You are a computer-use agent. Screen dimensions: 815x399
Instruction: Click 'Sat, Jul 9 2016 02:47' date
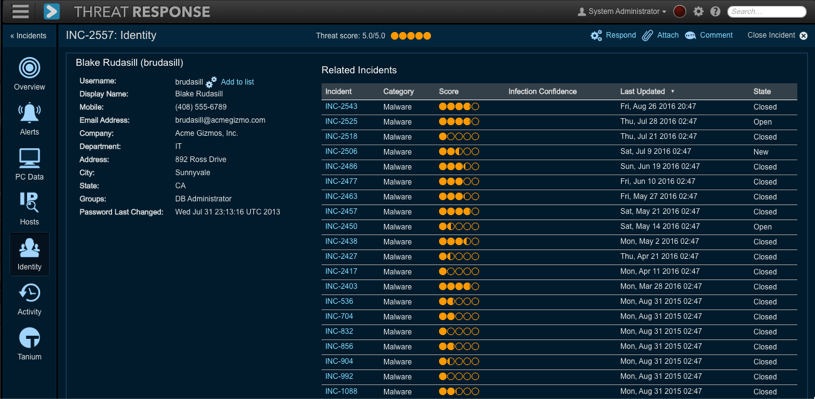655,152
